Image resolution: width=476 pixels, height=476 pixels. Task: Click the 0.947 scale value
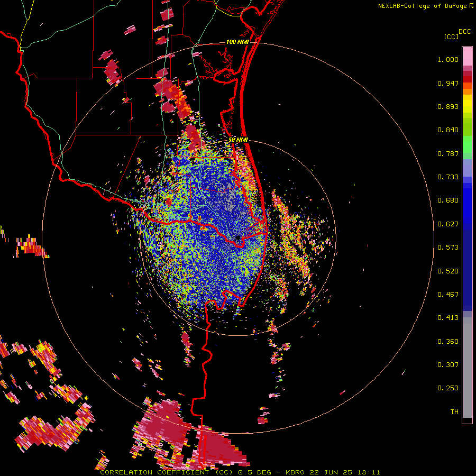[448, 83]
